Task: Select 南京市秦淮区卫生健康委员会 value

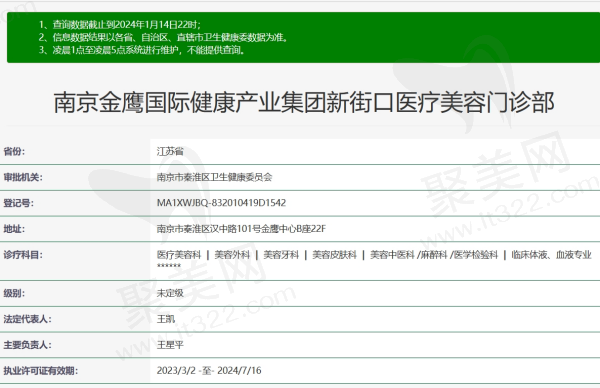Action: click(x=214, y=177)
